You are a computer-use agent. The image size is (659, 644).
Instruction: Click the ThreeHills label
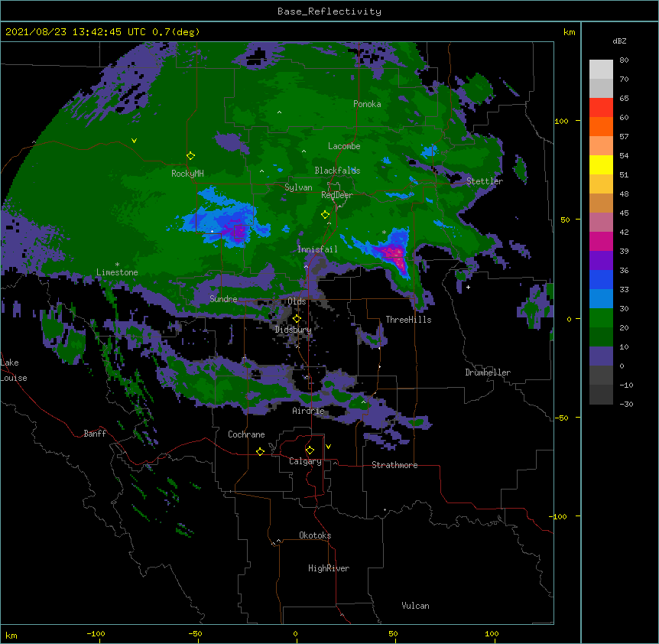click(x=408, y=320)
